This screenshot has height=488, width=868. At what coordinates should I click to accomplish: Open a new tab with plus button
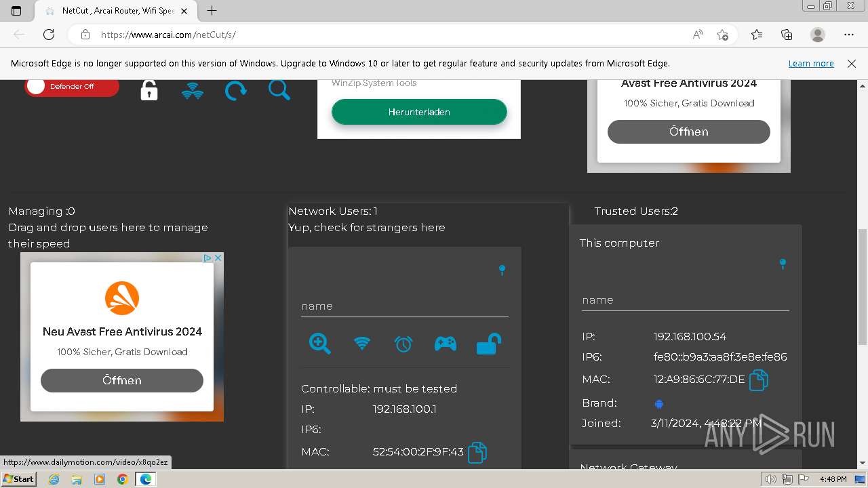[x=212, y=11]
